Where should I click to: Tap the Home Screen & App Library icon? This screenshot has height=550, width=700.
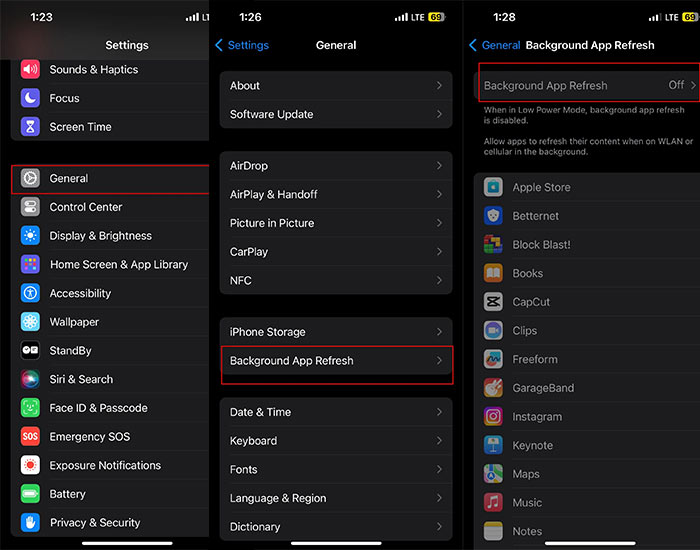click(30, 264)
